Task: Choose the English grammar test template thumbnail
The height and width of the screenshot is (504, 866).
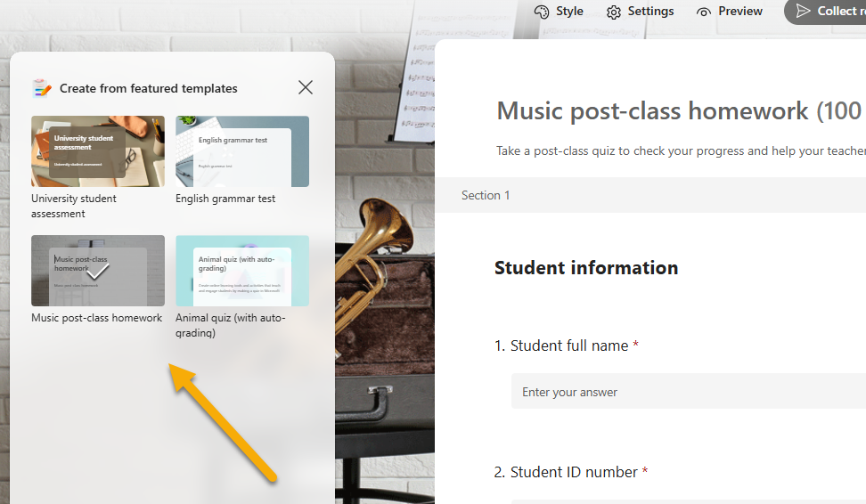Action: coord(242,151)
